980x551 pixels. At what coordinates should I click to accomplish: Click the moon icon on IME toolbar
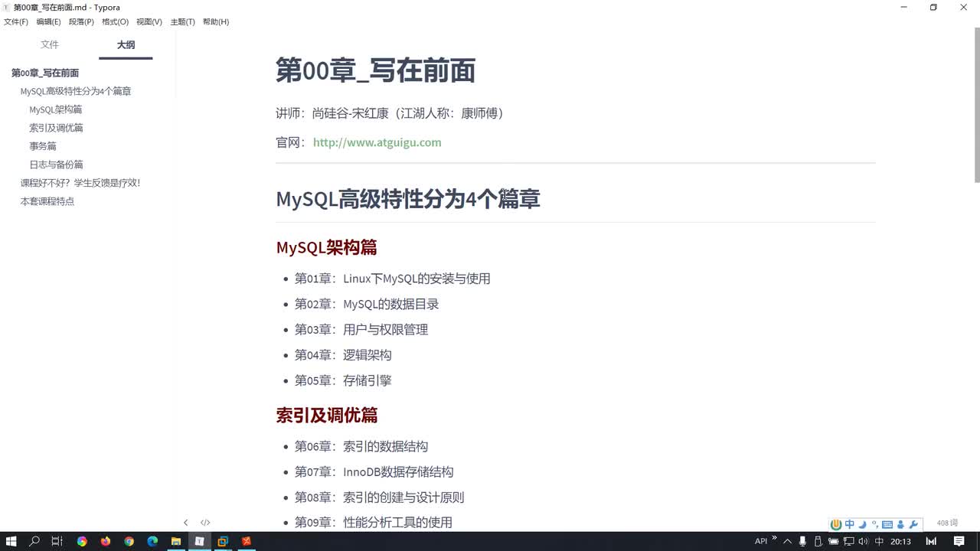coord(862,524)
